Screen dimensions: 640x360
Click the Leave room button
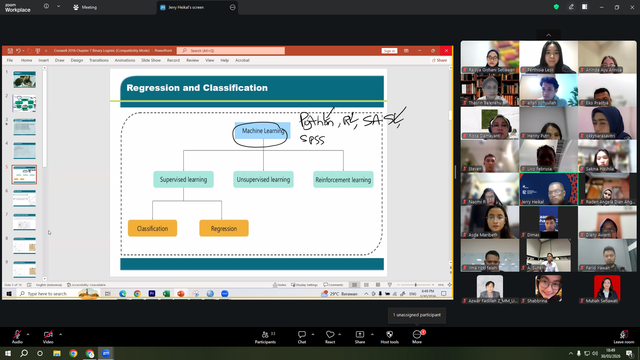click(x=624, y=337)
